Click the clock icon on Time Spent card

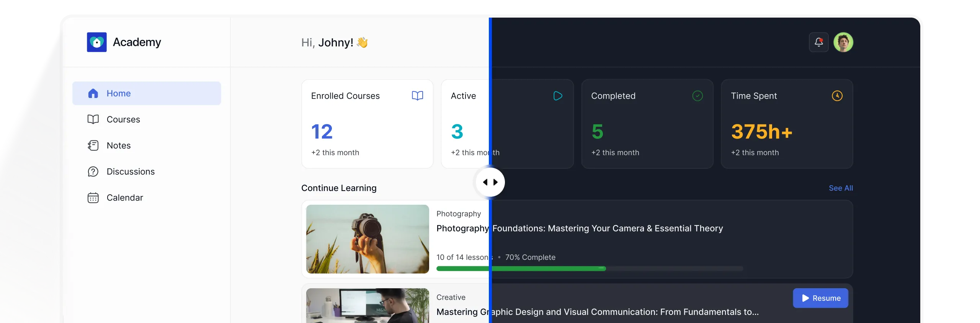[837, 96]
